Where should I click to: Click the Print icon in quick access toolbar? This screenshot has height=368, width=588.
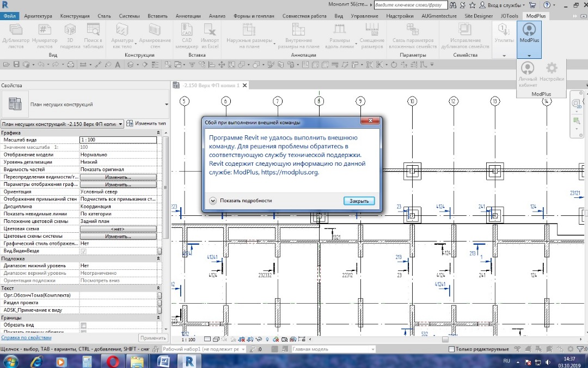pyautogui.click(x=70, y=65)
